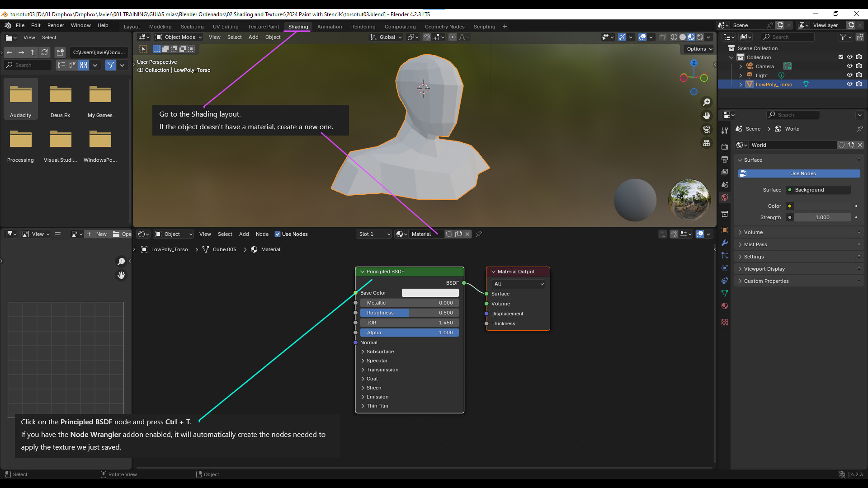Click the viewport zoom magnifier gizmo
Viewport: 868px width, 488px height.
click(707, 102)
